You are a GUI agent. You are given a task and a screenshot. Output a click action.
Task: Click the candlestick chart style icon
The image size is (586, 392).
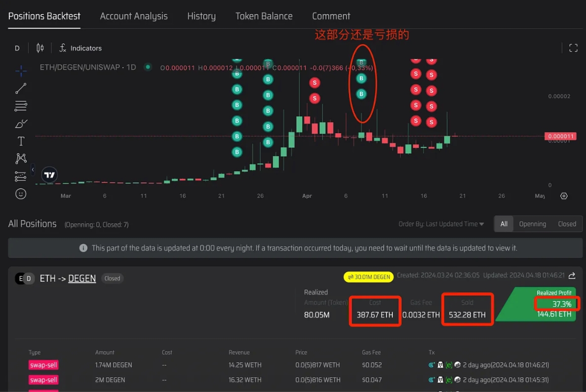coord(40,48)
